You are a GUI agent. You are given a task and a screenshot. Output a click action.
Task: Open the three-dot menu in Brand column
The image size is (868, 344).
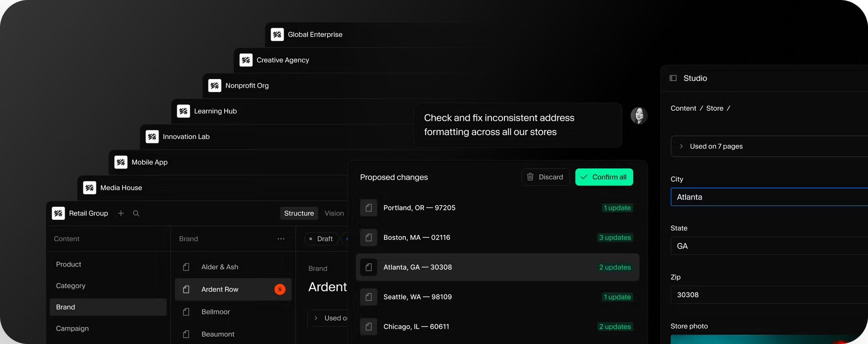coord(281,239)
